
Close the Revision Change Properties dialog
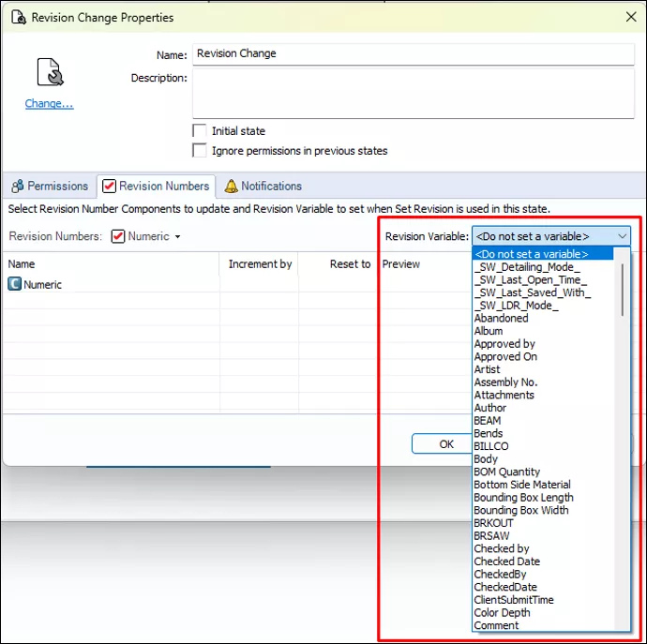tap(631, 17)
